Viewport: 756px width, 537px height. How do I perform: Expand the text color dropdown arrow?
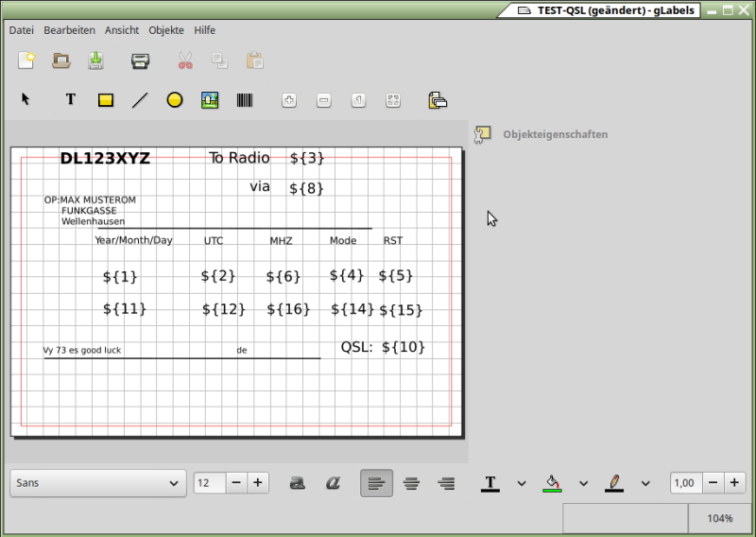coord(522,483)
